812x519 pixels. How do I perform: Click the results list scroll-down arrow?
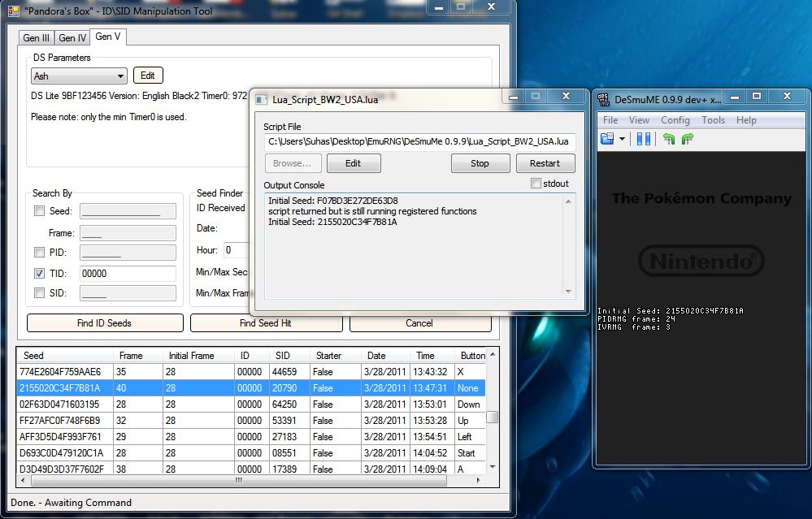pos(493,467)
